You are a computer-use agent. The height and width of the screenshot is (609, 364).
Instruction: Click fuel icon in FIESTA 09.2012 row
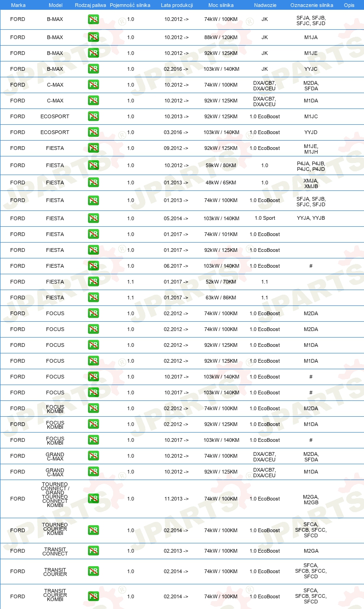coord(94,148)
